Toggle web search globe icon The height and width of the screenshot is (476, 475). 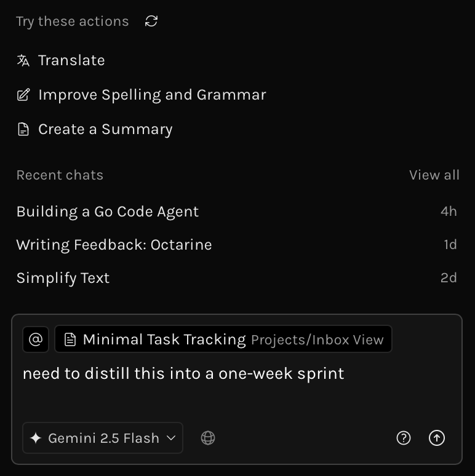point(208,438)
